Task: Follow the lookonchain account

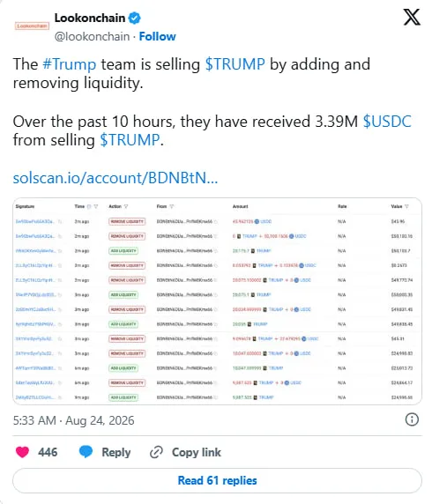Action: coord(157,37)
